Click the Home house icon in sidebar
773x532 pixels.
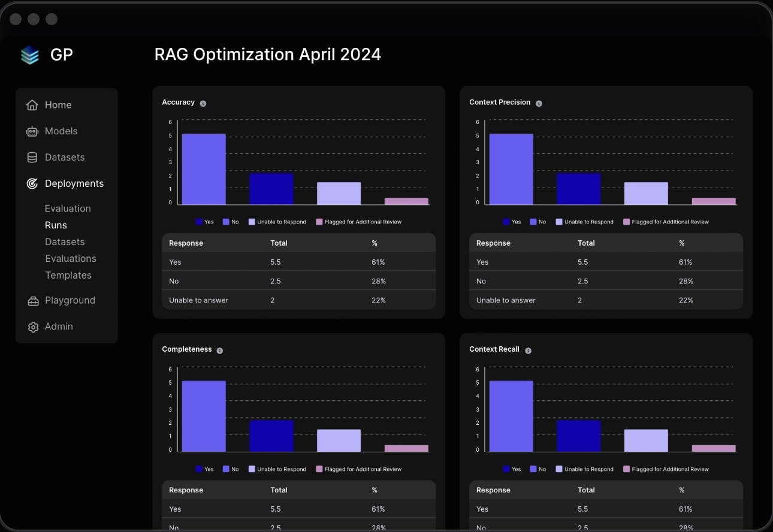tap(32, 105)
